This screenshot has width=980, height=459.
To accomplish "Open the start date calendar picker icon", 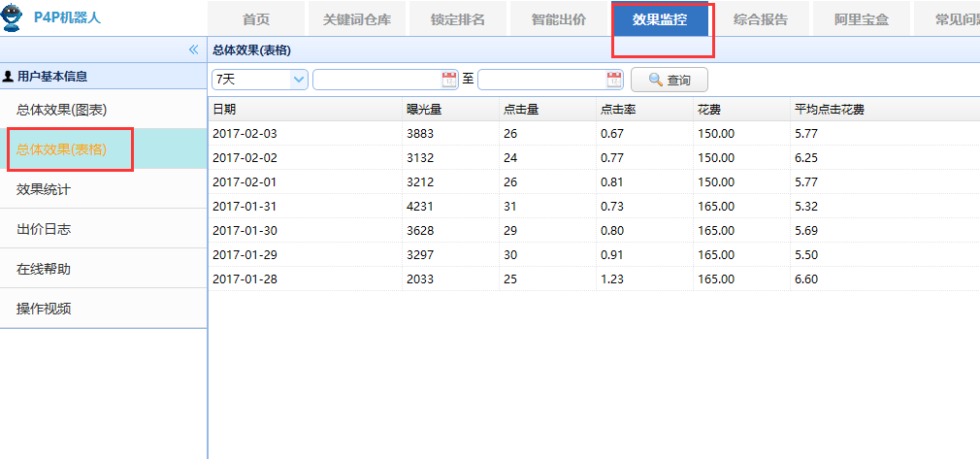I will tap(449, 80).
